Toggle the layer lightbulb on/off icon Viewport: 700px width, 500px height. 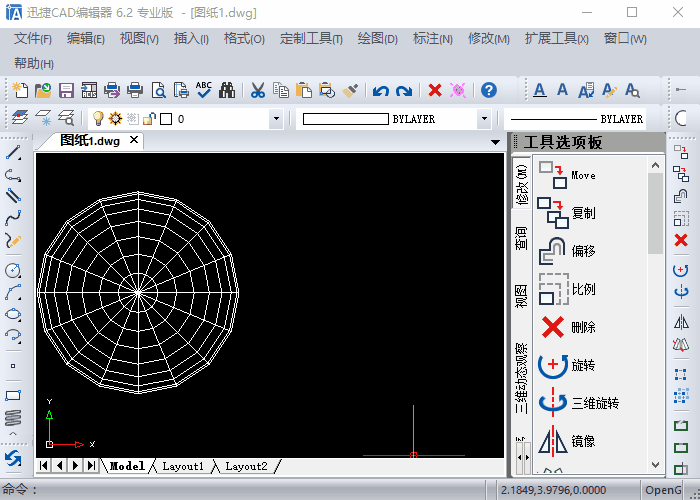coord(98,119)
